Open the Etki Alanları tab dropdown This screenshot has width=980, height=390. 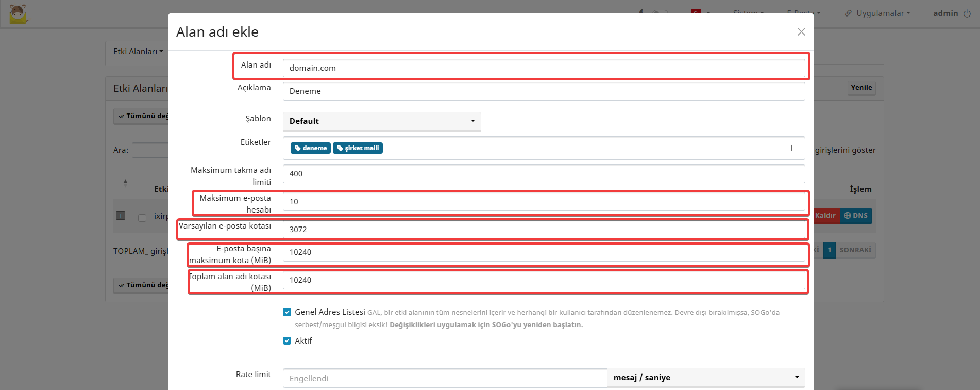tap(138, 52)
